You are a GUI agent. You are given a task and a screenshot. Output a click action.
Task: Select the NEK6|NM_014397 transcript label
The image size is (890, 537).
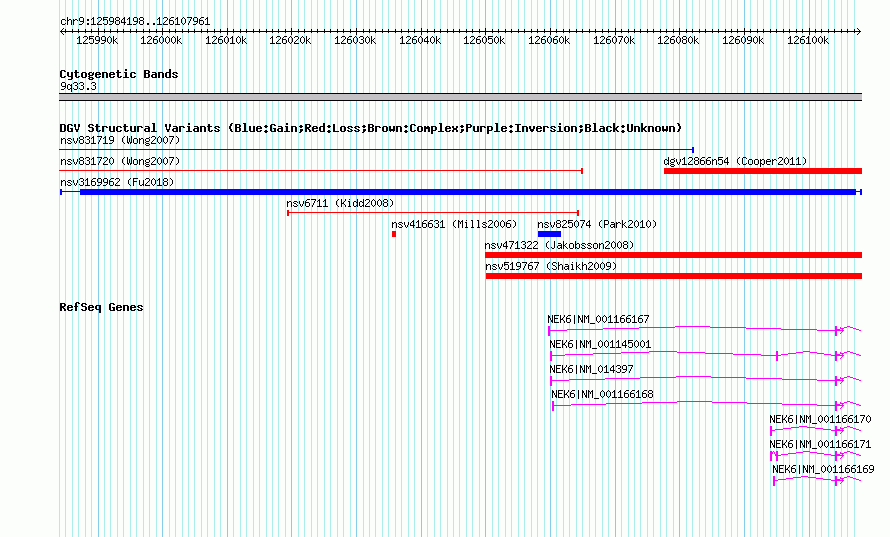point(591,370)
